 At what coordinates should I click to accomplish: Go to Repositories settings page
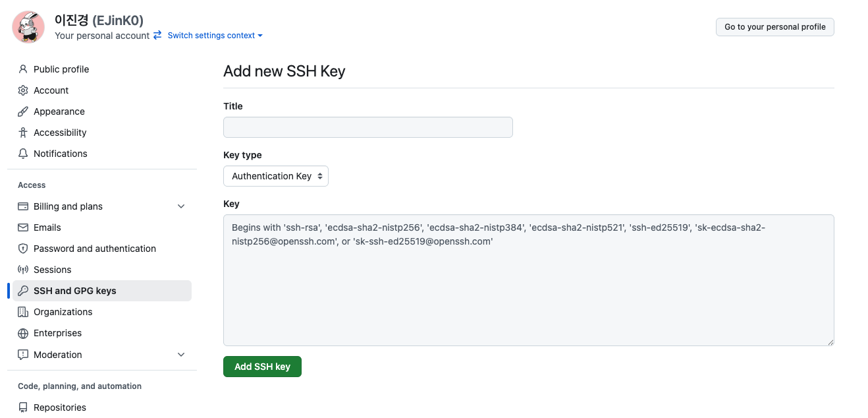pyautogui.click(x=60, y=407)
